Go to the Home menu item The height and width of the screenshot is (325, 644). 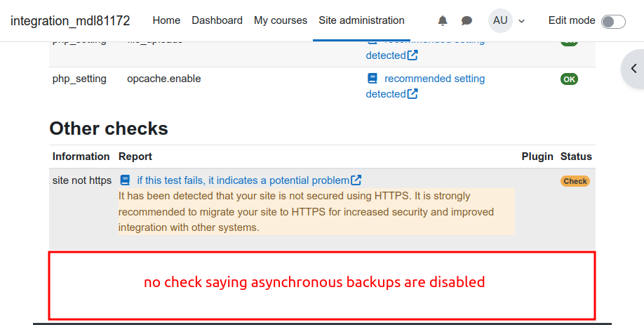click(x=166, y=20)
